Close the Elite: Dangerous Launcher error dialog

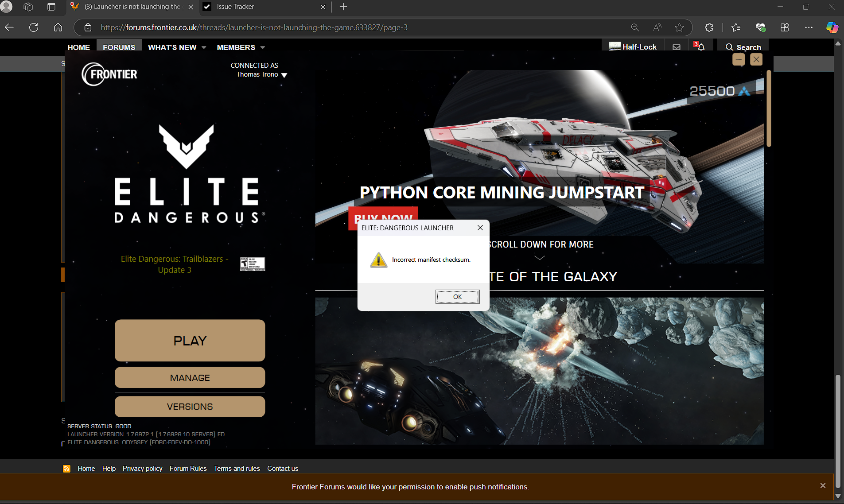click(480, 228)
